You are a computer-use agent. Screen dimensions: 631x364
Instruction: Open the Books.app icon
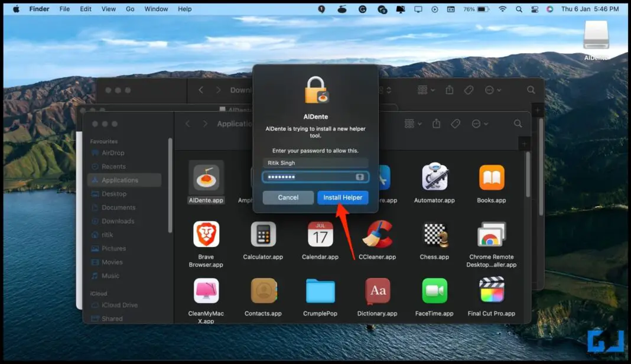pyautogui.click(x=492, y=178)
